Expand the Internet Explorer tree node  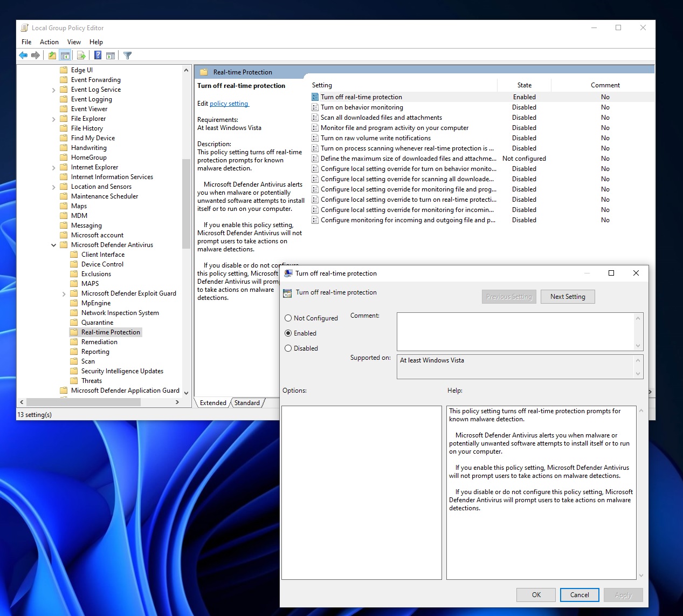pos(53,168)
